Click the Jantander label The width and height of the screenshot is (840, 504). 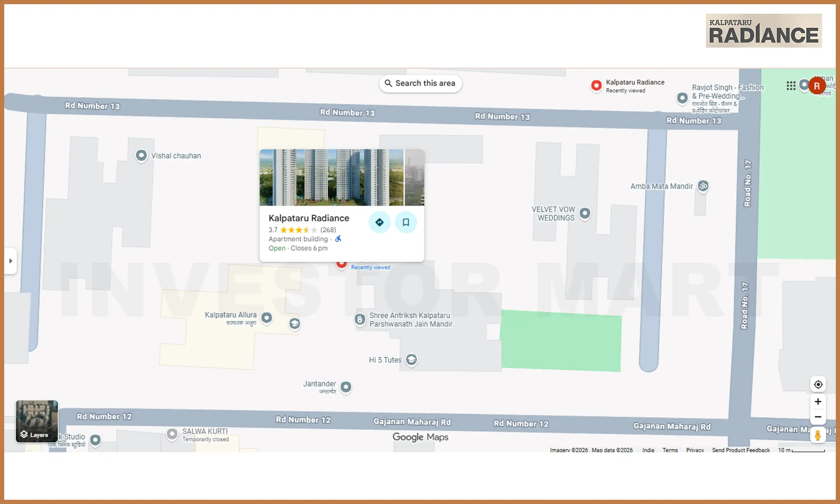[x=319, y=384]
